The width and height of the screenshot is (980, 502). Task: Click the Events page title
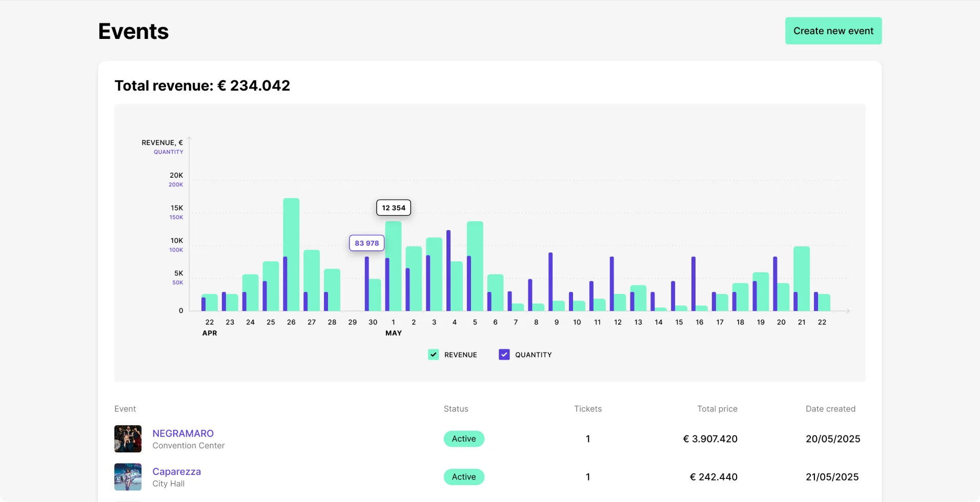[133, 31]
